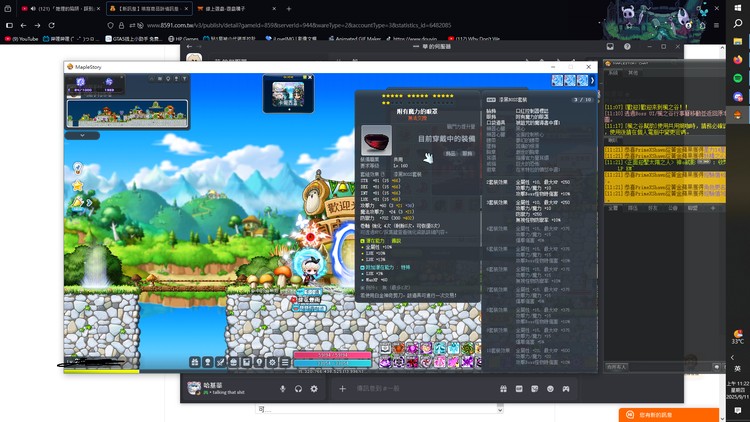Open the browser sidebar panel icon
This screenshot has height=422, width=750.
tap(9, 25)
